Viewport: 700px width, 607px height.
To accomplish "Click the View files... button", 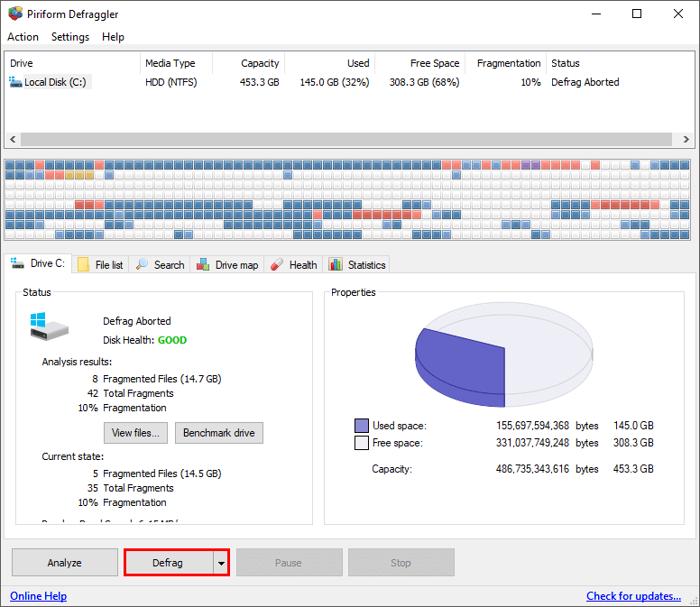I will click(x=135, y=433).
